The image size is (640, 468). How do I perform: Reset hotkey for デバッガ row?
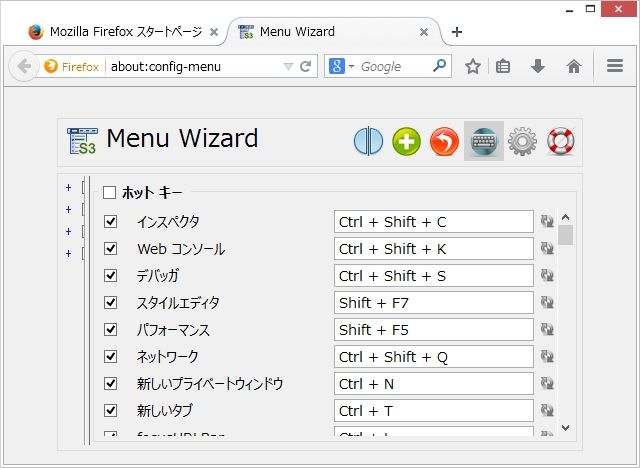point(547,275)
